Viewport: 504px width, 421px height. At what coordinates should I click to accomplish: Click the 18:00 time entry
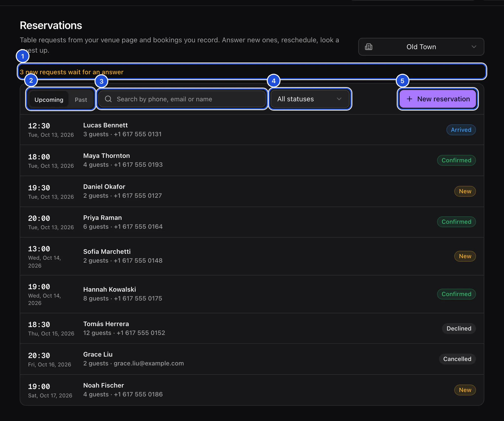pos(39,157)
